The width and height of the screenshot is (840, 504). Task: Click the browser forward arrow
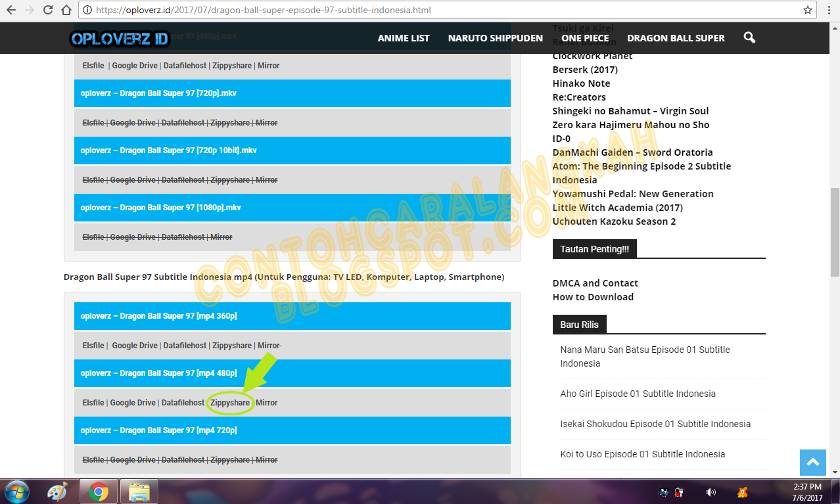point(30,11)
